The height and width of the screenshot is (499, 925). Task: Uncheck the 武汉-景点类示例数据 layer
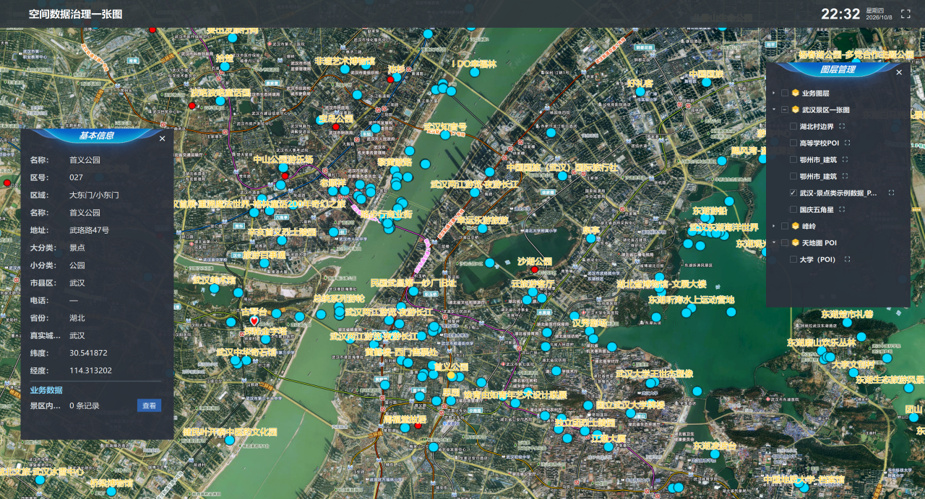click(x=793, y=193)
